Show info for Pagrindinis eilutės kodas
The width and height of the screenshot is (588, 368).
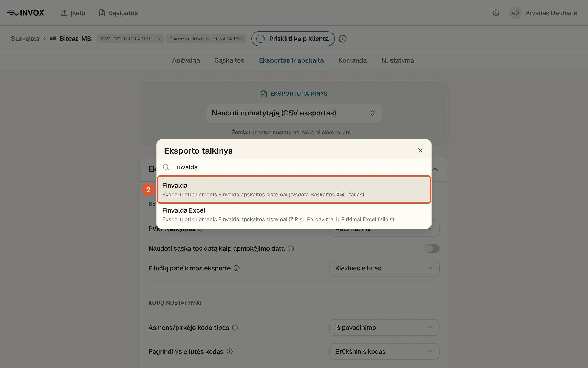230,351
